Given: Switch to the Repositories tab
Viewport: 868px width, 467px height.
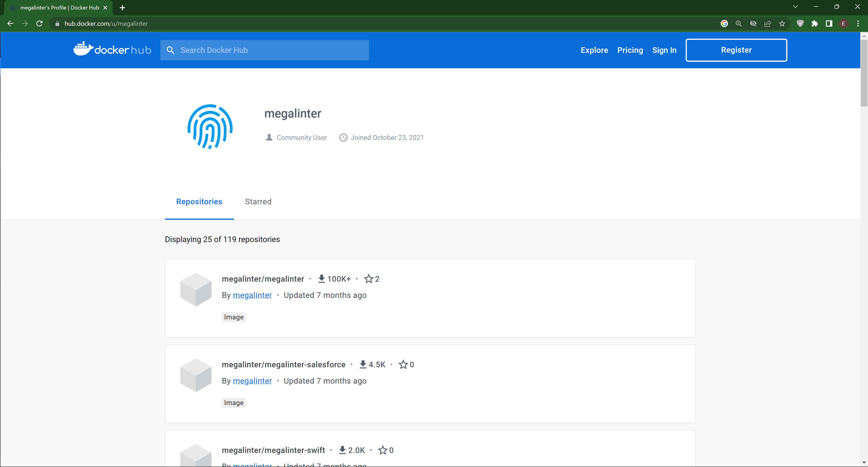Looking at the screenshot, I should [x=199, y=202].
